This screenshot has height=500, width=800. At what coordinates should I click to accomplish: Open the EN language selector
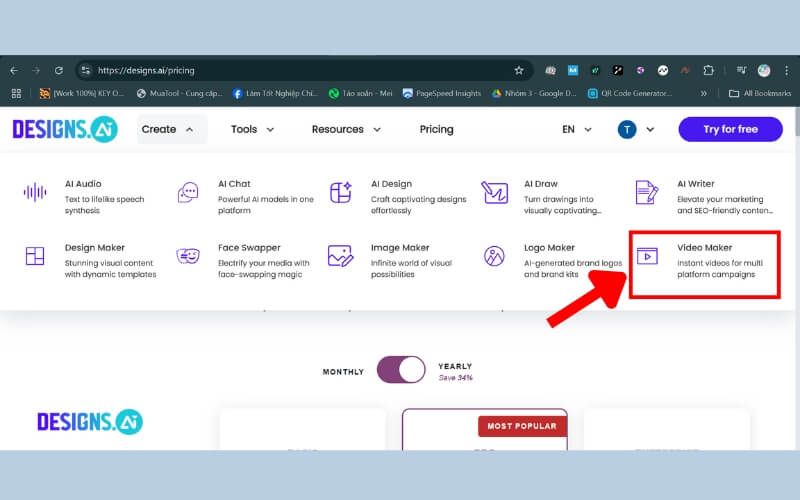click(x=577, y=129)
